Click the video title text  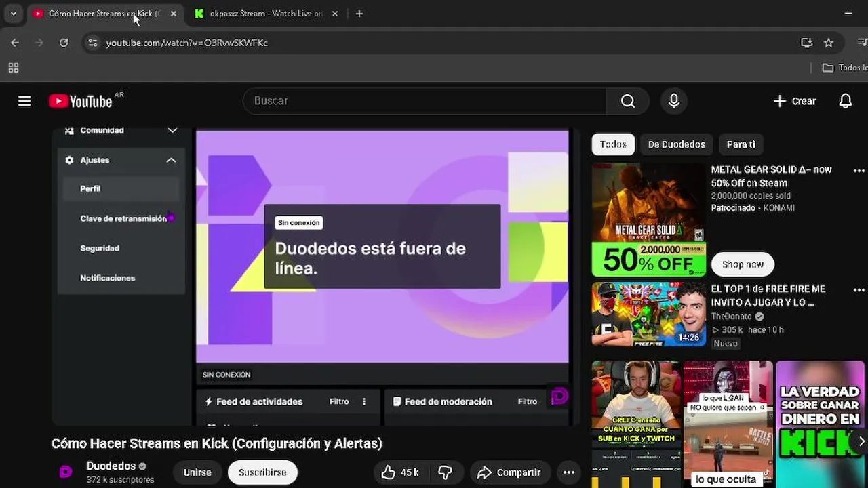(x=217, y=443)
